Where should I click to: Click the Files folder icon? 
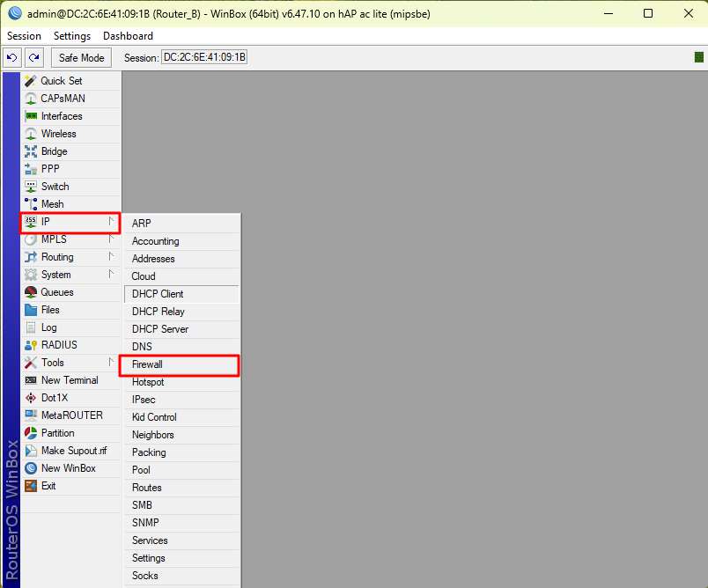click(x=31, y=310)
